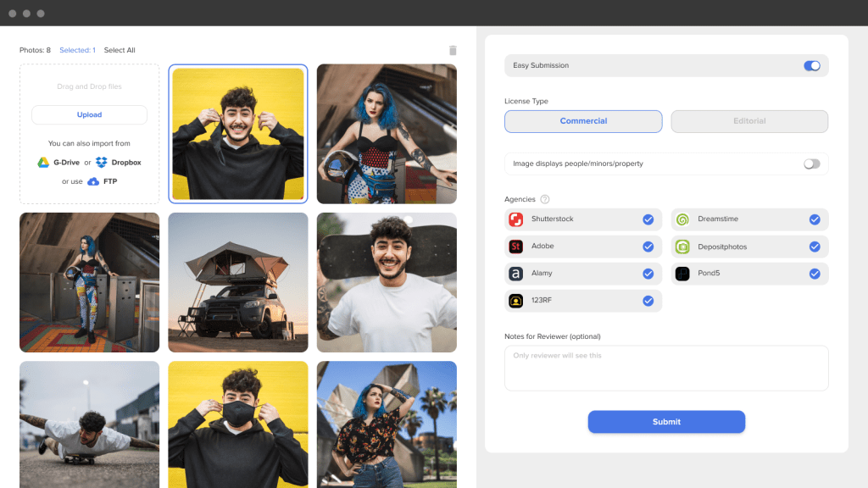Uncheck the 123RF agency checkbox
This screenshot has width=868, height=488.
(648, 301)
